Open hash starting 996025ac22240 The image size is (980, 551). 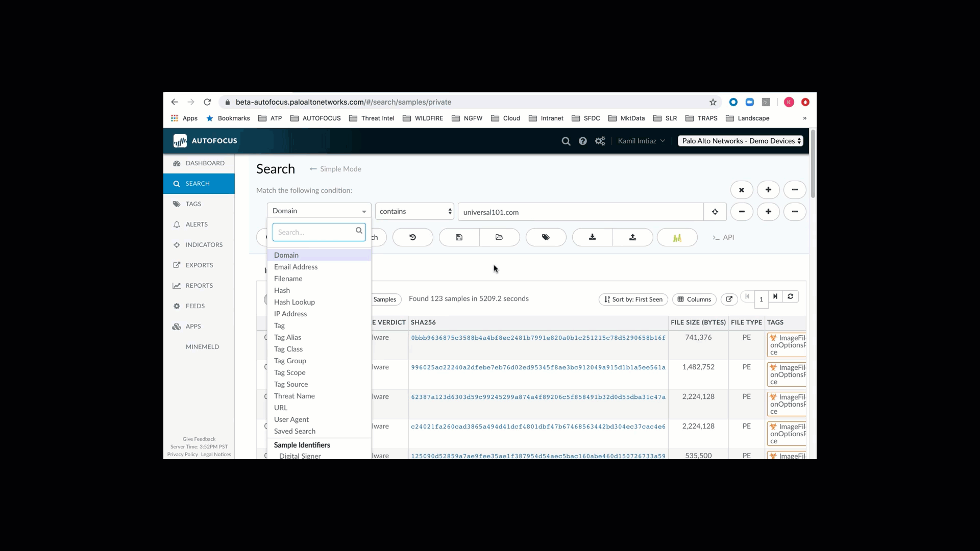pos(538,367)
